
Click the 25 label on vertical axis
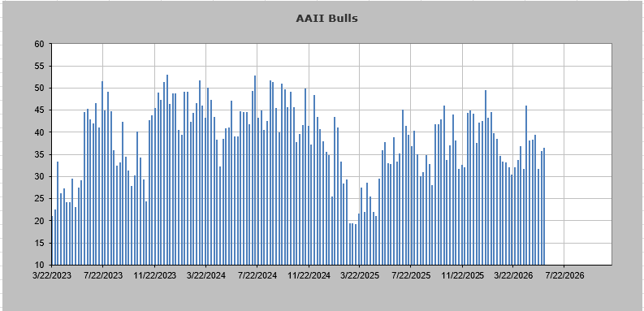[40, 199]
